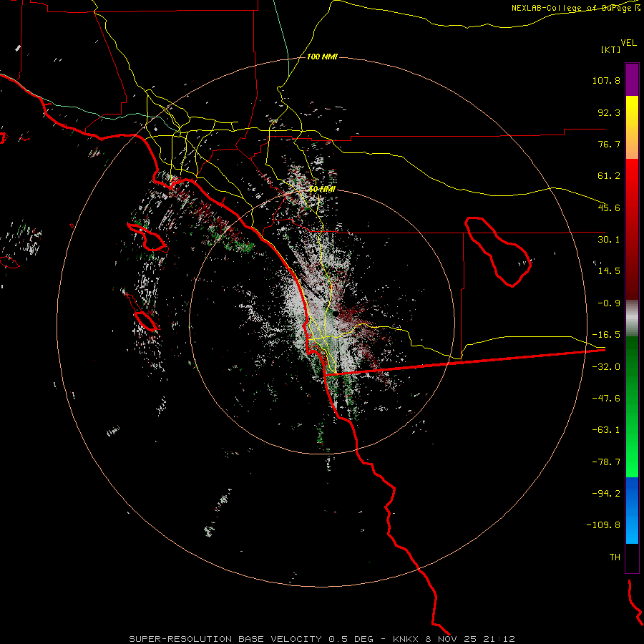Click the 14.5 velocity scale value
This screenshot has height=644, width=644.
click(x=609, y=271)
